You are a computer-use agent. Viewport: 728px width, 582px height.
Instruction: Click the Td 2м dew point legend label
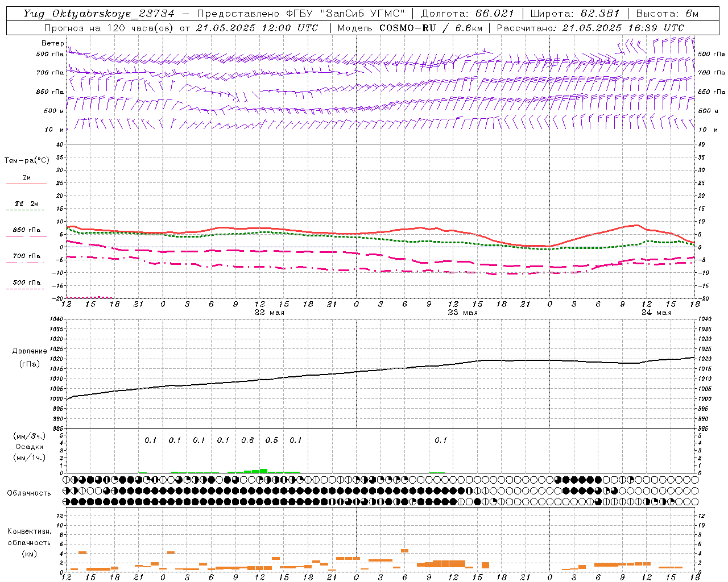(x=26, y=203)
